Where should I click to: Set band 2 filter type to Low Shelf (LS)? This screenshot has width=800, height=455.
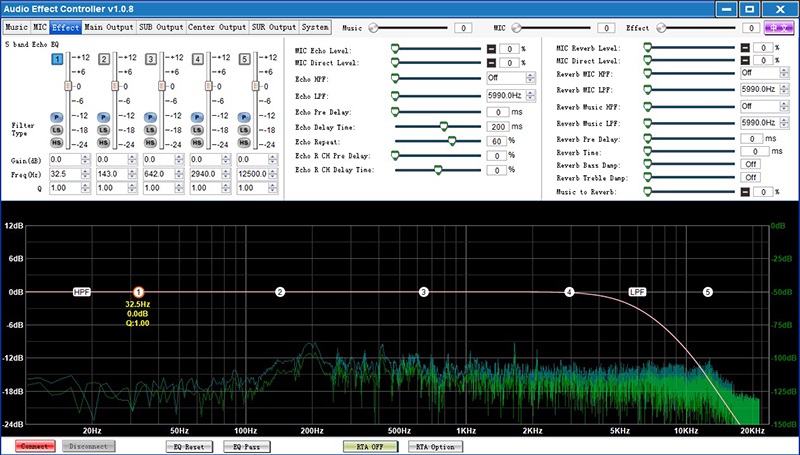(x=103, y=130)
